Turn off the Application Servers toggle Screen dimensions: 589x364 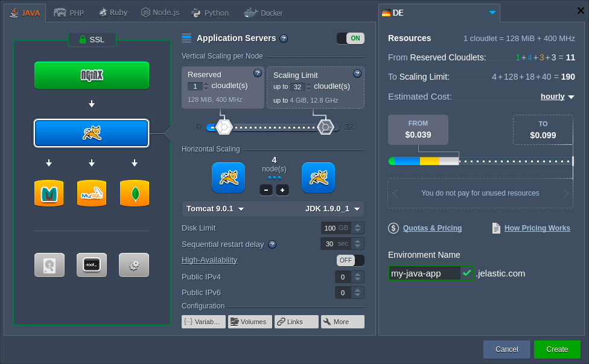(350, 37)
